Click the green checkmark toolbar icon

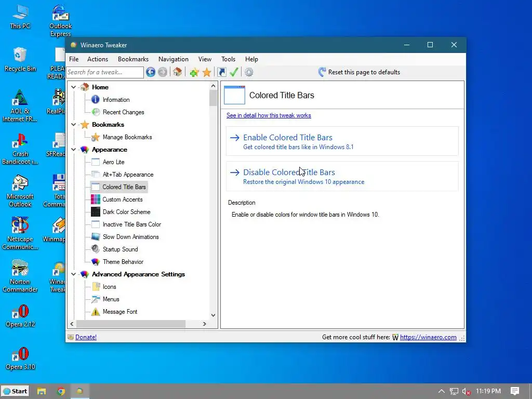pyautogui.click(x=234, y=72)
